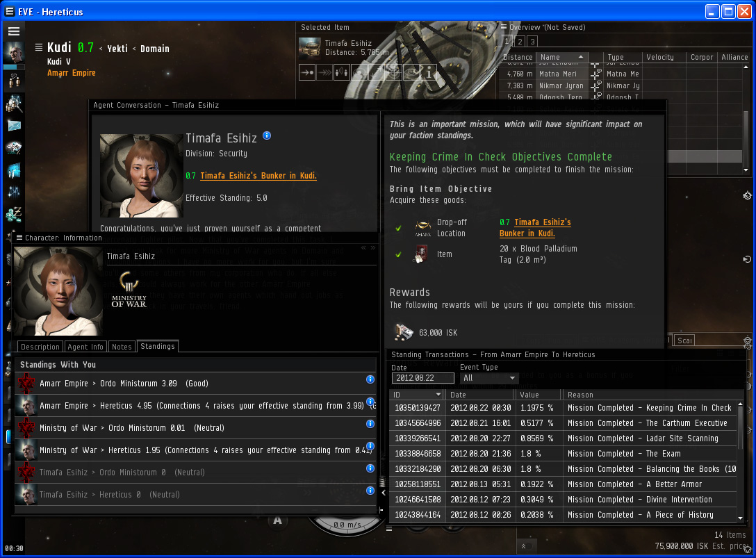Click the Date field showing 2012.08.22
The width and height of the screenshot is (756, 558).
click(423, 378)
